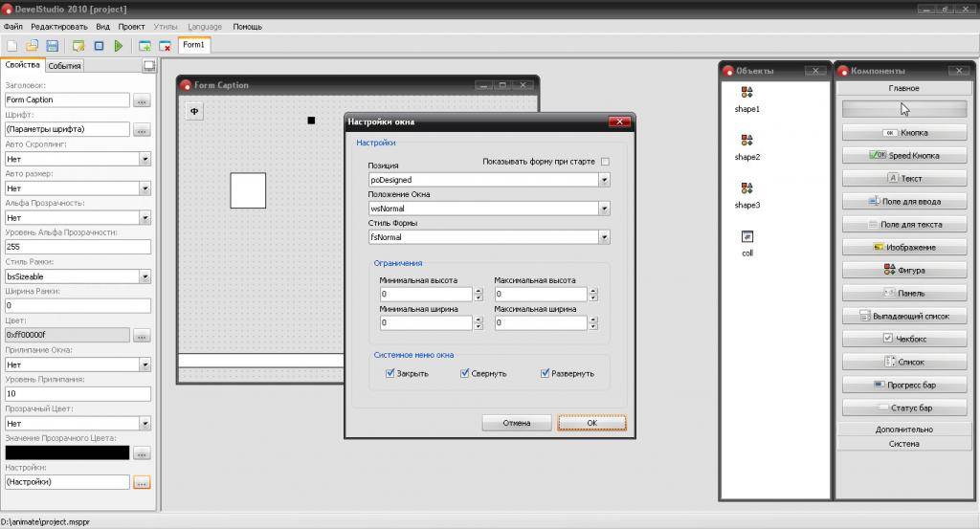Screen dimensions: 980x529
Task: Open the Редактировать menu
Action: [59, 27]
